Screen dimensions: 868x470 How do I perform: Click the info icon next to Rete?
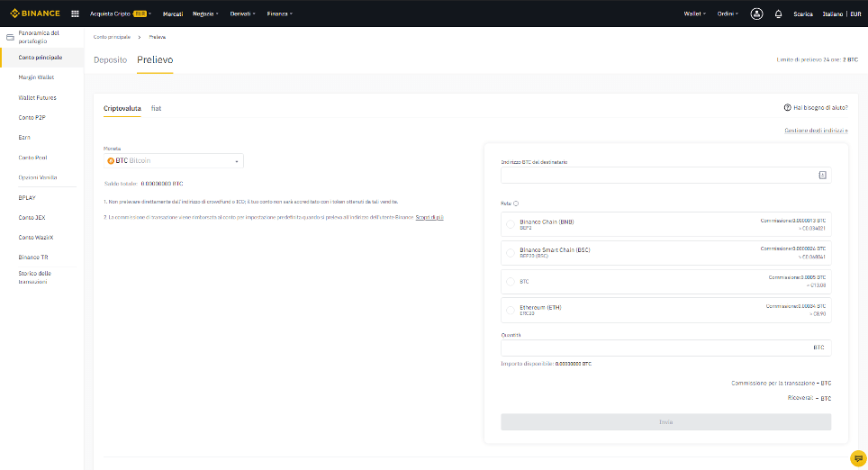tap(515, 203)
